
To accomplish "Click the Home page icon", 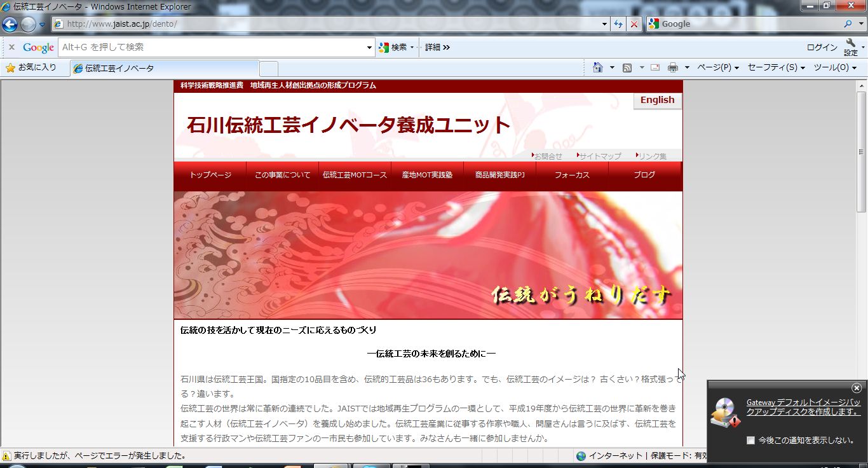I will [597, 67].
